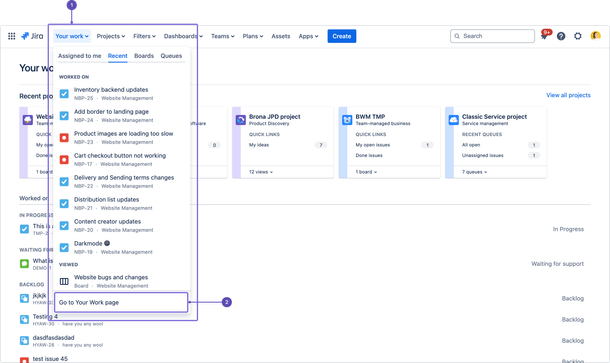Click task icon for Inventory backend updates
The image size is (610, 363).
(x=64, y=94)
